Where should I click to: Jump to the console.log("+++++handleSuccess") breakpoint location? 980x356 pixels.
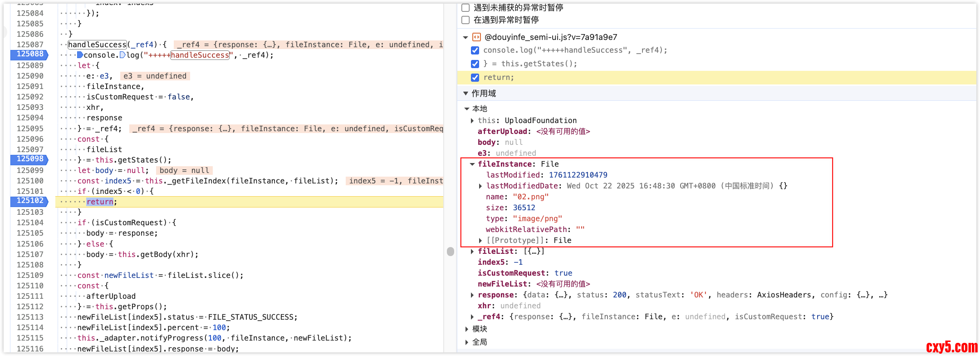pyautogui.click(x=575, y=50)
